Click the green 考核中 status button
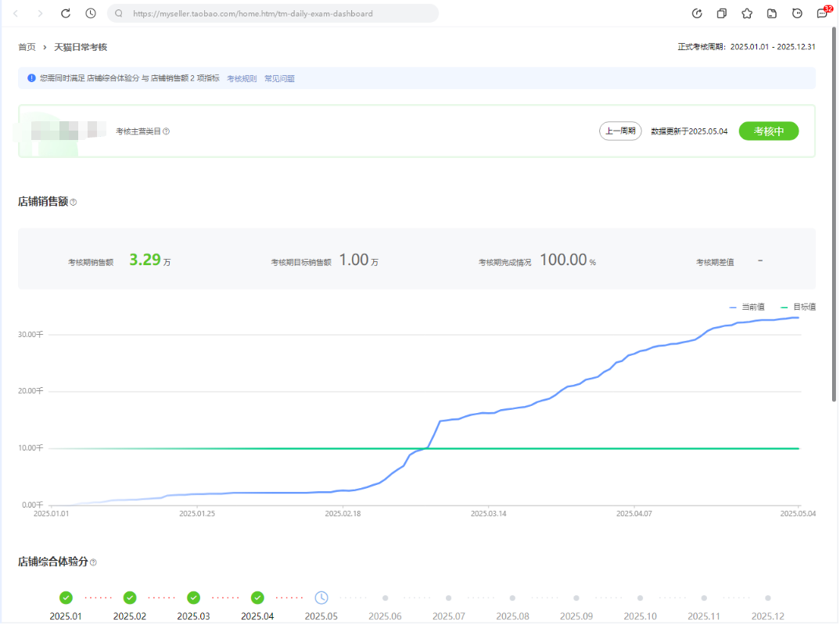Viewport: 840px width, 625px height. click(768, 131)
